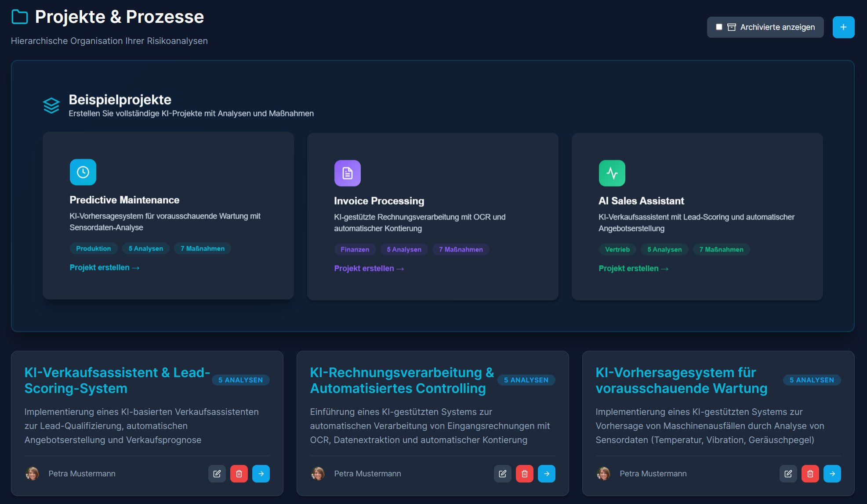Click the document icon on Invoice Processing
The width and height of the screenshot is (867, 504).
pyautogui.click(x=347, y=173)
